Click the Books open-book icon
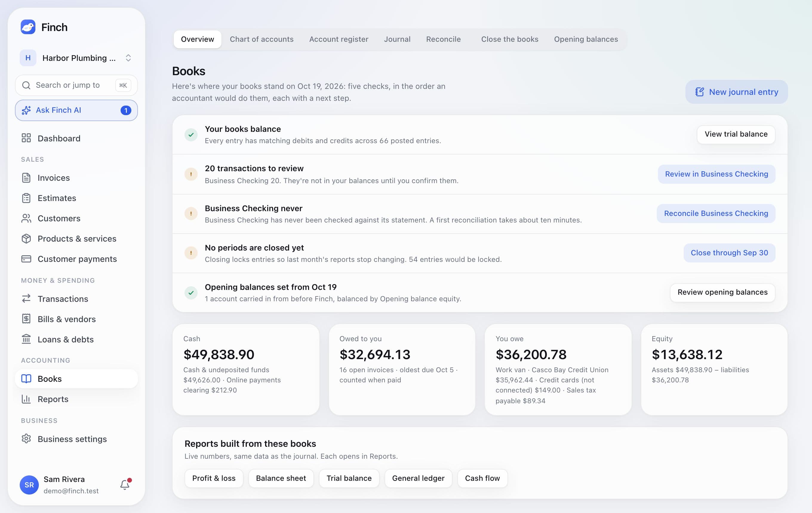Viewport: 812px width, 513px height. click(26, 378)
